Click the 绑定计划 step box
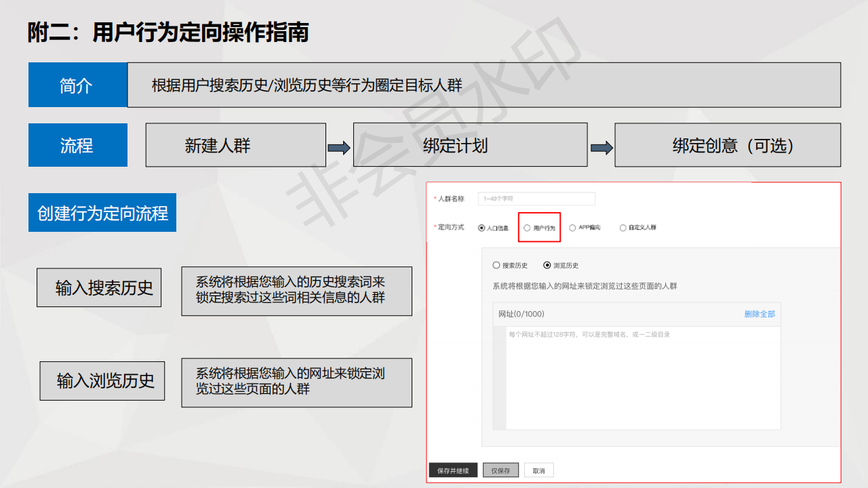This screenshot has height=488, width=868. (470, 145)
